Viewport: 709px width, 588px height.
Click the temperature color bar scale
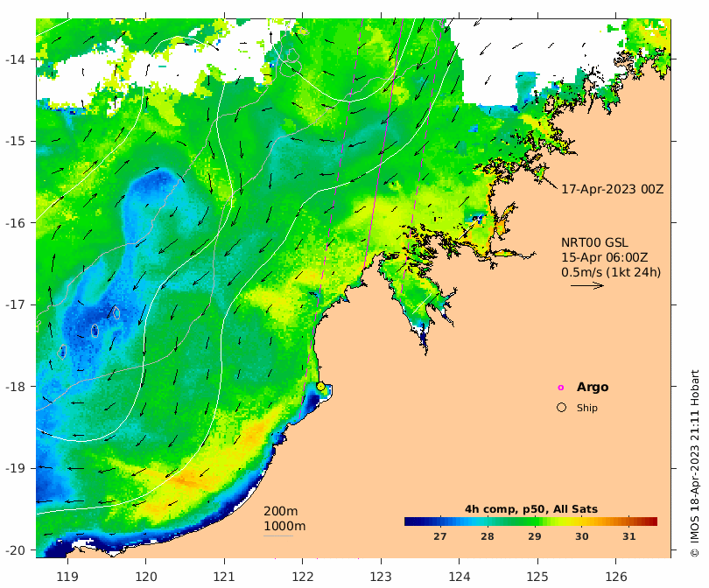[x=530, y=521]
